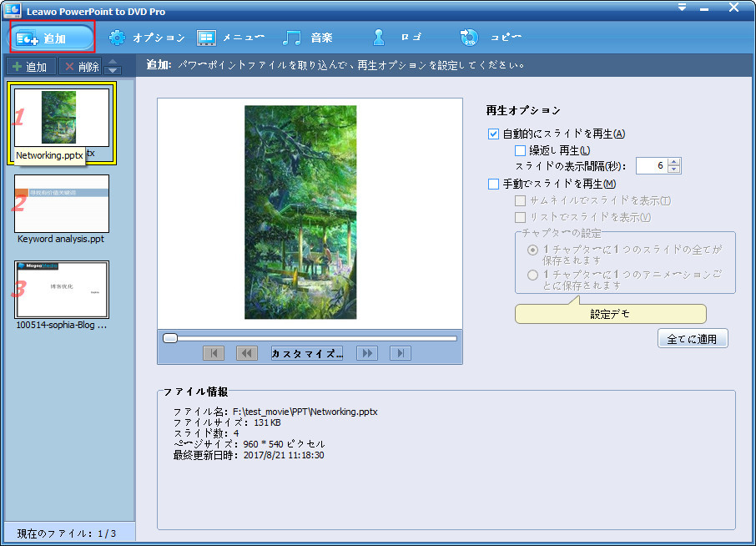Click the preview slide position slider handle
This screenshot has width=756, height=546.
pyautogui.click(x=170, y=338)
